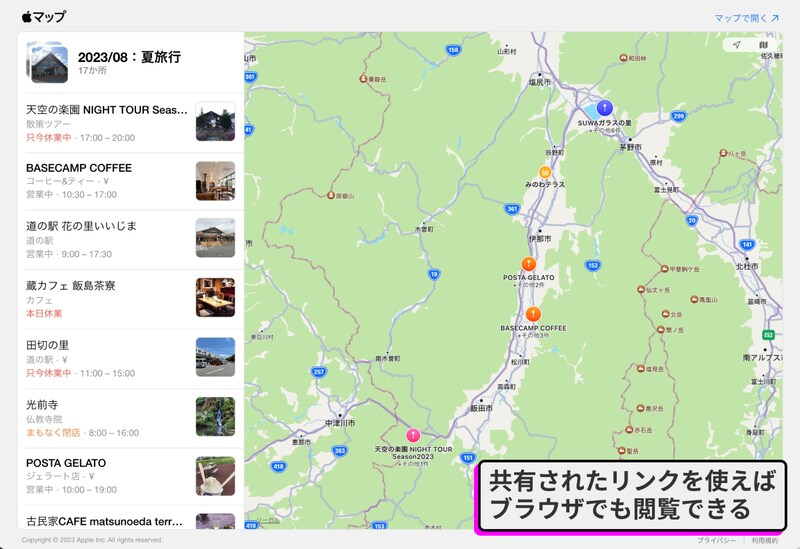Click the 茅野市 city label

(x=631, y=147)
